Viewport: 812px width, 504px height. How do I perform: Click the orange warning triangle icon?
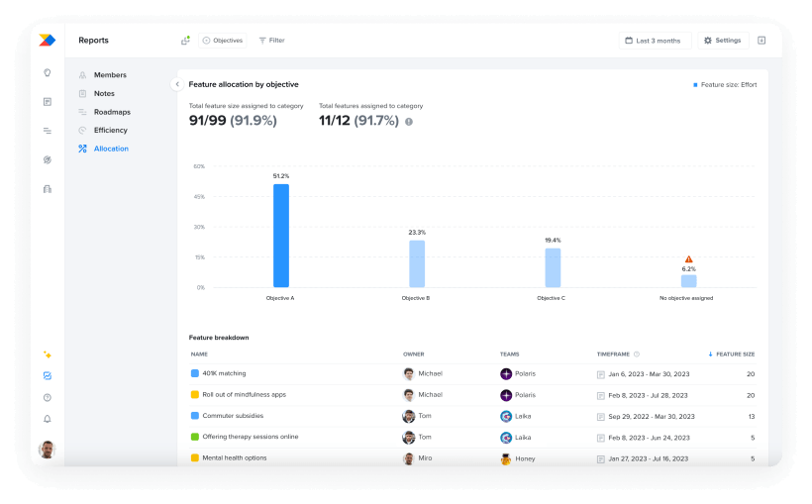[689, 259]
